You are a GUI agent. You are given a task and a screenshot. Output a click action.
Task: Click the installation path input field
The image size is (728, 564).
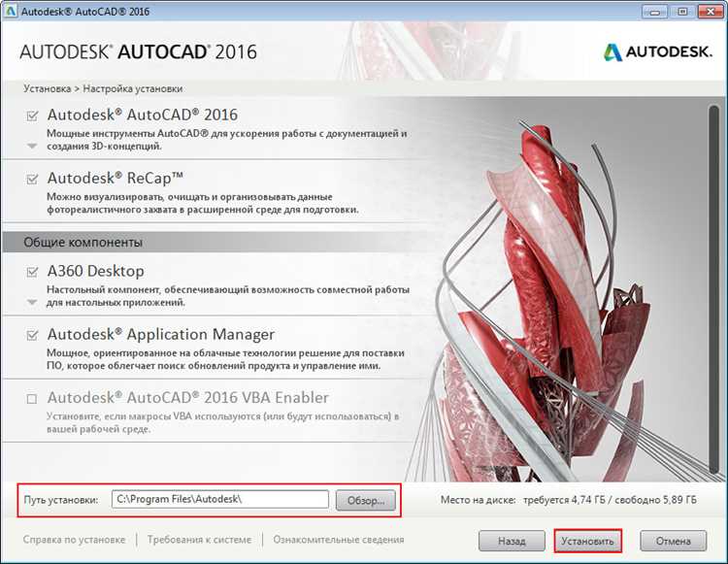(x=220, y=500)
